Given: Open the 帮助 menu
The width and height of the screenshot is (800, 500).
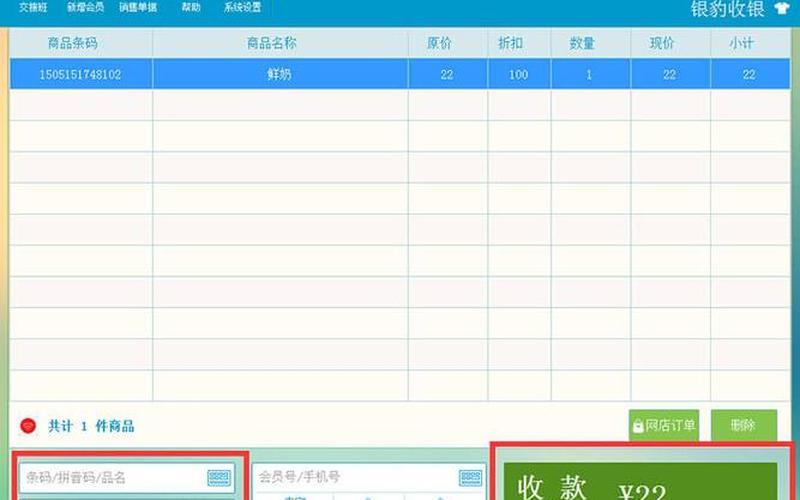Looking at the screenshot, I should pos(191,8).
